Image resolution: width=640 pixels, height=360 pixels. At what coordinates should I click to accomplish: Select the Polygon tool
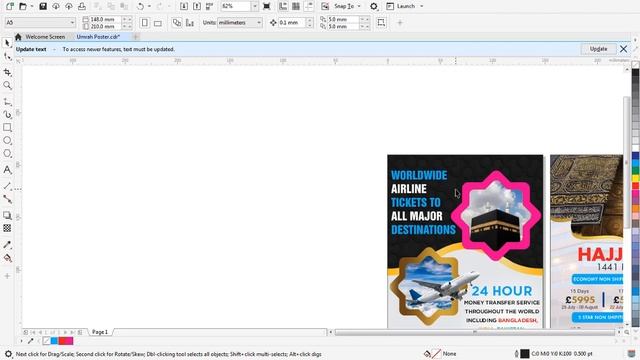7,153
